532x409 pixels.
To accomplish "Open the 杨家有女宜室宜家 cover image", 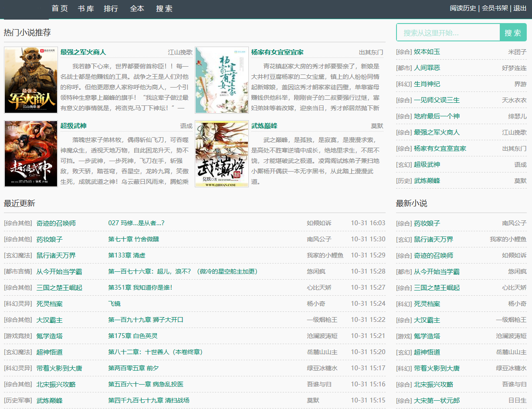I will (x=222, y=80).
